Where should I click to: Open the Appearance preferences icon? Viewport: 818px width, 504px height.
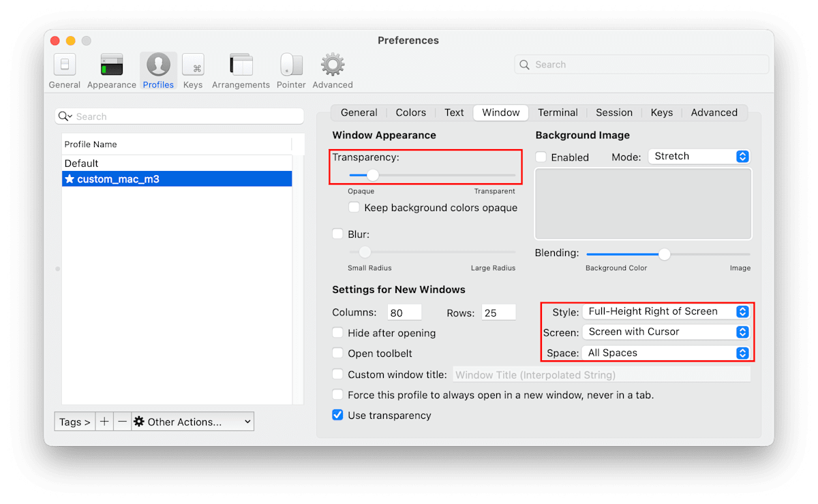[x=112, y=71]
